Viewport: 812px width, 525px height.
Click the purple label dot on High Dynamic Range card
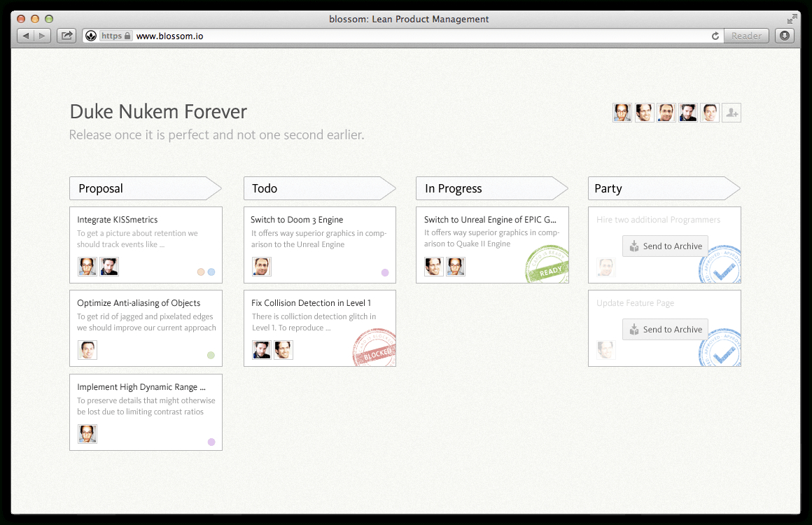tap(211, 442)
